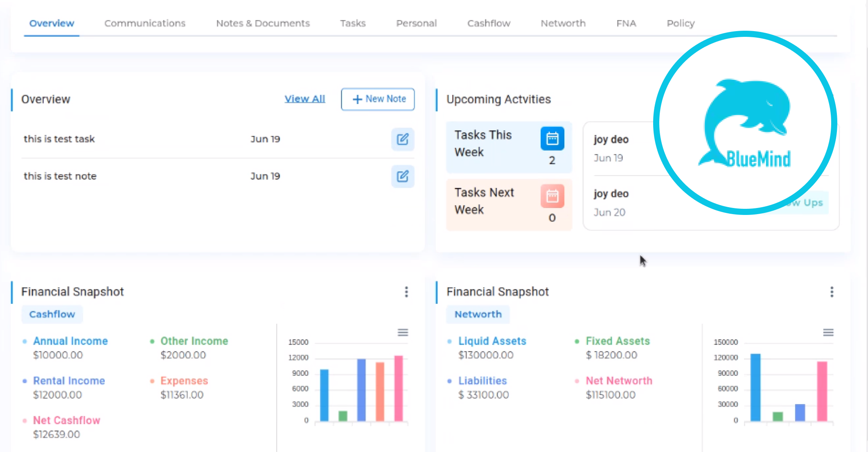This screenshot has width=868, height=452.
Task: Click the Tasks Next Week calendar icon
Action: click(552, 196)
